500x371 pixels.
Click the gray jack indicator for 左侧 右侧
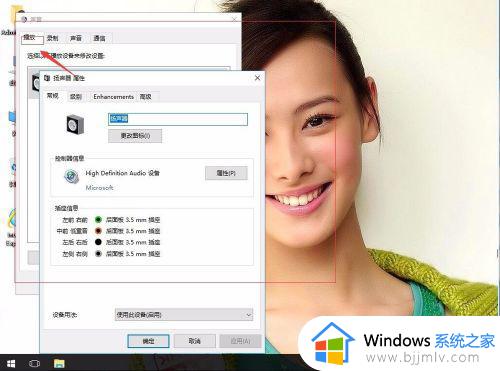tap(98, 254)
